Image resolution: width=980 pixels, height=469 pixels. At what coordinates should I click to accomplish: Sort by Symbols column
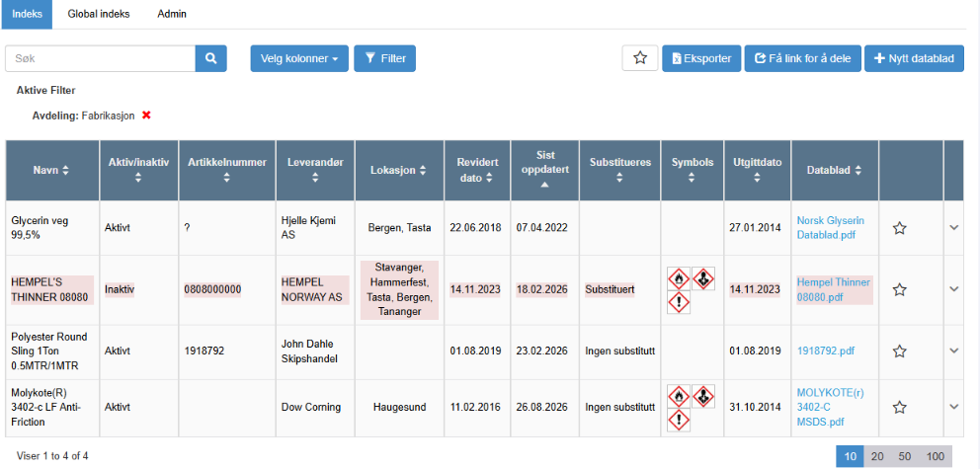[x=693, y=170]
